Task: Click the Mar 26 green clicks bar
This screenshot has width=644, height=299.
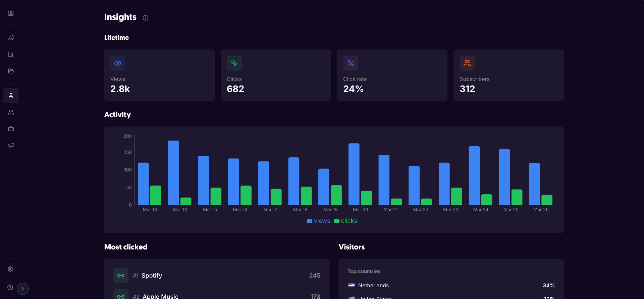Action: click(547, 200)
